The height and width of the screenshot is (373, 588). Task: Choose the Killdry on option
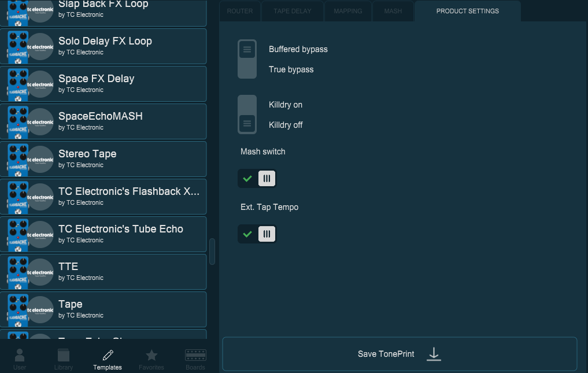click(x=286, y=105)
